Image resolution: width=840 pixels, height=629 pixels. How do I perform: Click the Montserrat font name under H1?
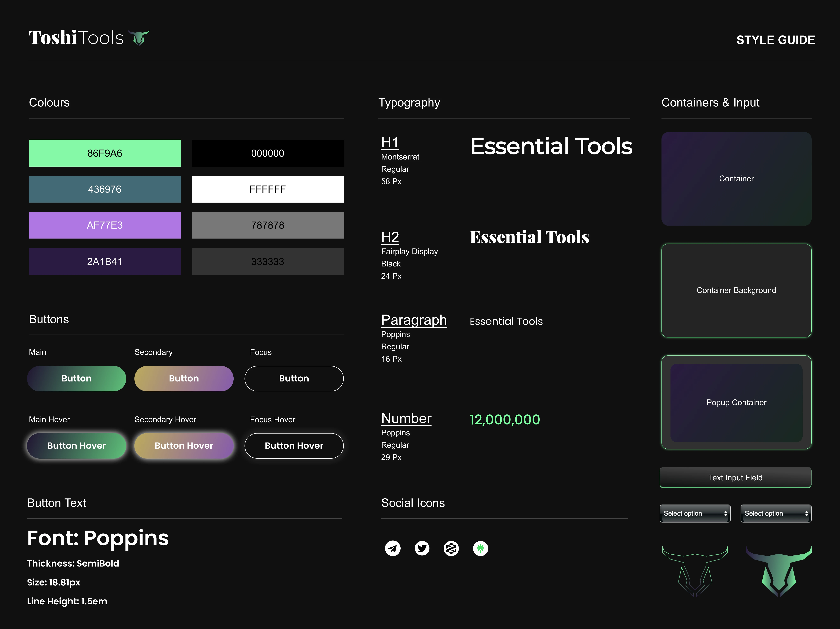[x=400, y=157]
